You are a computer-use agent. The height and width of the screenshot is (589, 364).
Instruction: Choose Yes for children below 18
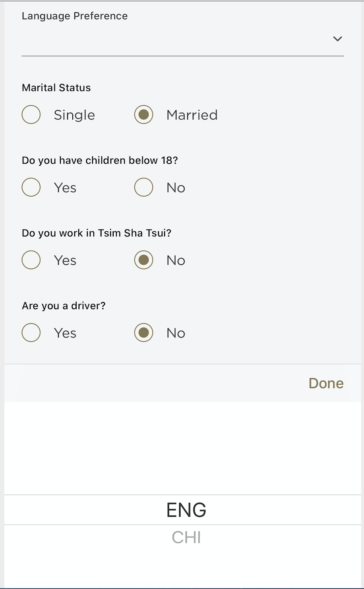coord(31,187)
